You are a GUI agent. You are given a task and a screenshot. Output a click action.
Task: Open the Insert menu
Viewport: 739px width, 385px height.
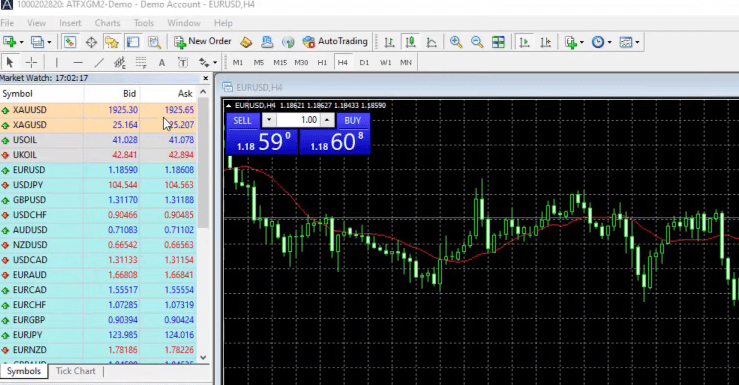[70, 23]
